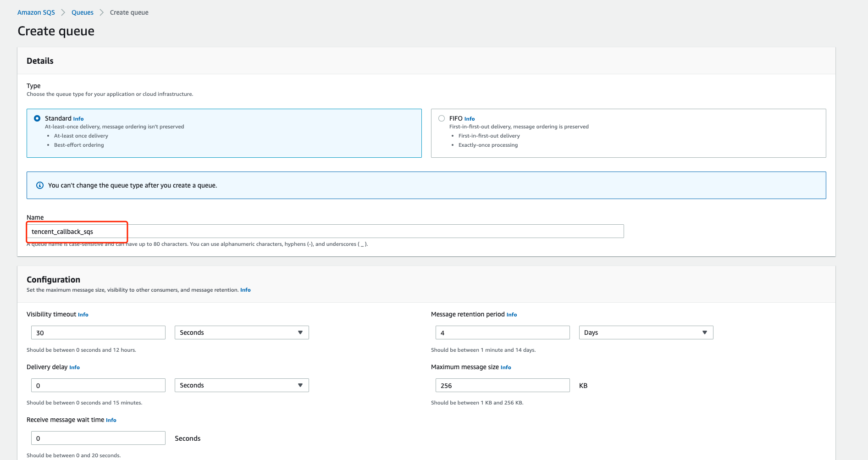Focus the Maximum message size field
This screenshot has width=868, height=460.
click(502, 385)
